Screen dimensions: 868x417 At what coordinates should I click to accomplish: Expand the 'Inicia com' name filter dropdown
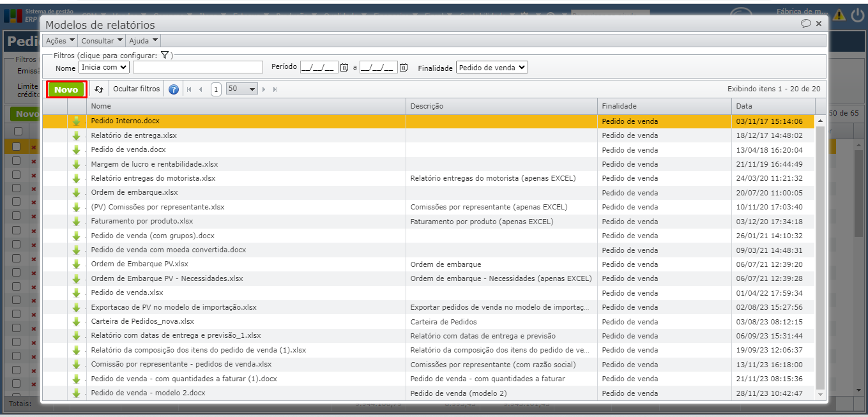[x=104, y=67]
